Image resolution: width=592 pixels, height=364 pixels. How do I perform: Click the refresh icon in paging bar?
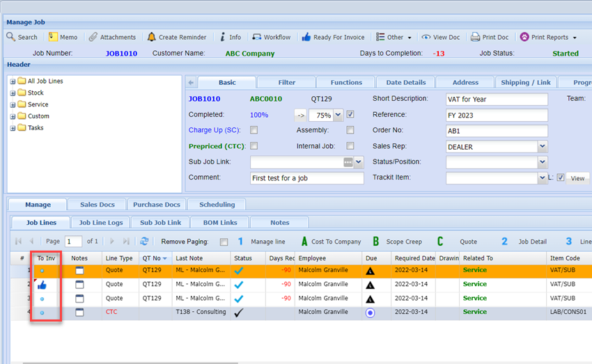tap(144, 242)
